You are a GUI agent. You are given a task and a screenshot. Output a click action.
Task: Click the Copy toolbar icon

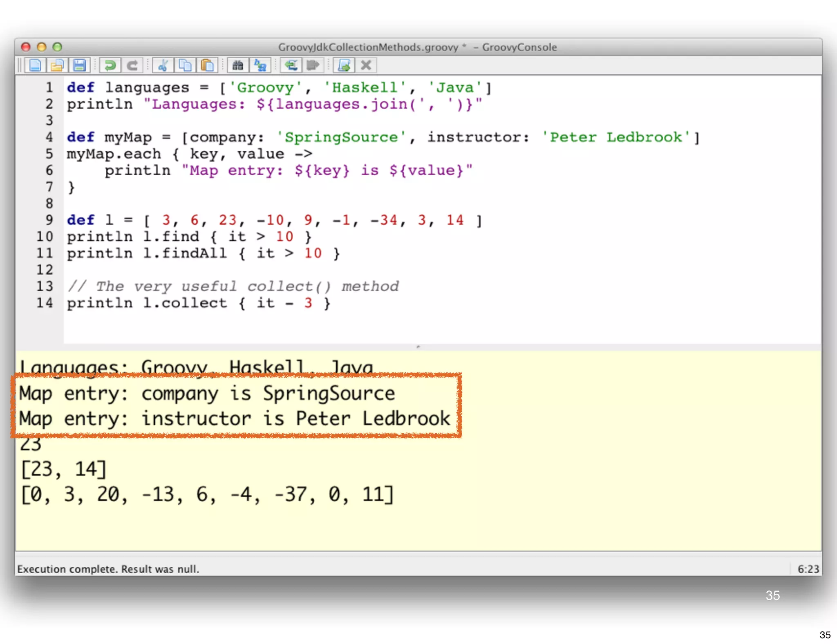pos(185,65)
